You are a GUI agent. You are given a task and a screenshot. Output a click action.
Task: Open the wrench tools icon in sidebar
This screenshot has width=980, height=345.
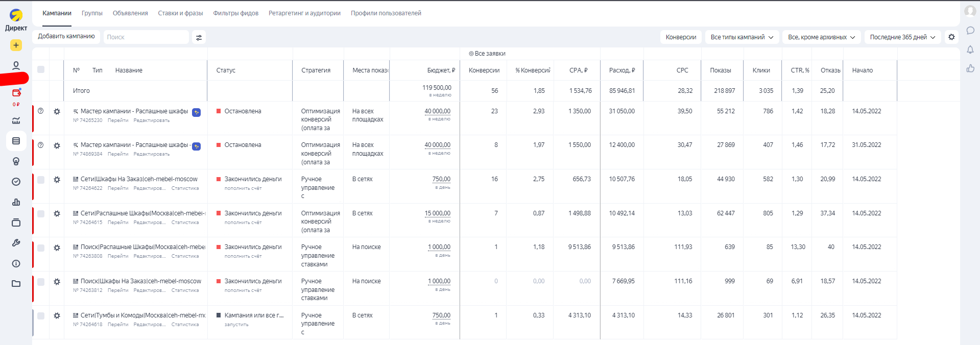click(x=16, y=243)
